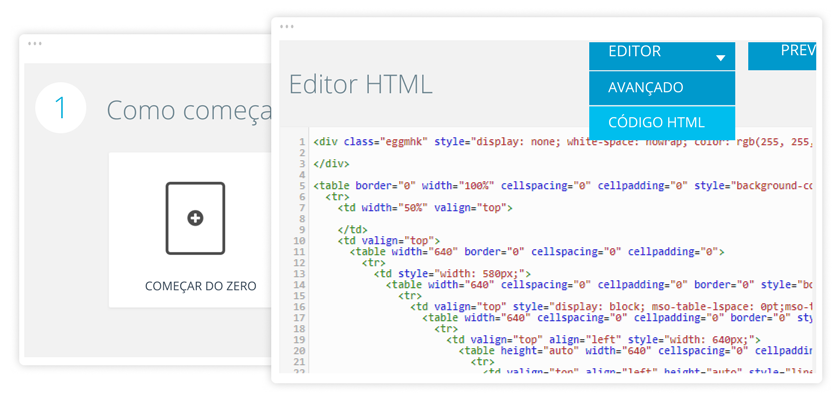Screen dimensions: 840x400
Task: Click the white arrow on EDITOR button
Action: click(721, 58)
